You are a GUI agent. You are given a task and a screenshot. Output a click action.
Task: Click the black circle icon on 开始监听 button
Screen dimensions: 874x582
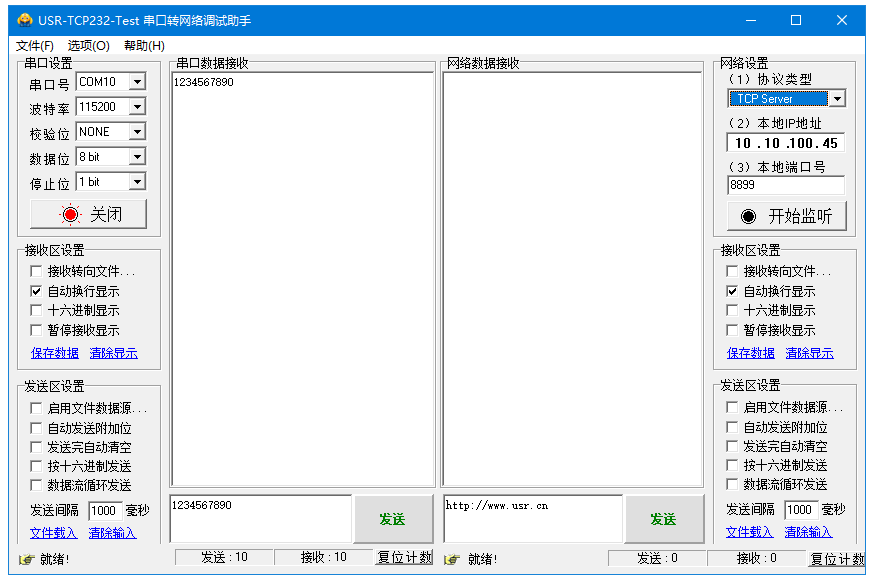pos(748,216)
